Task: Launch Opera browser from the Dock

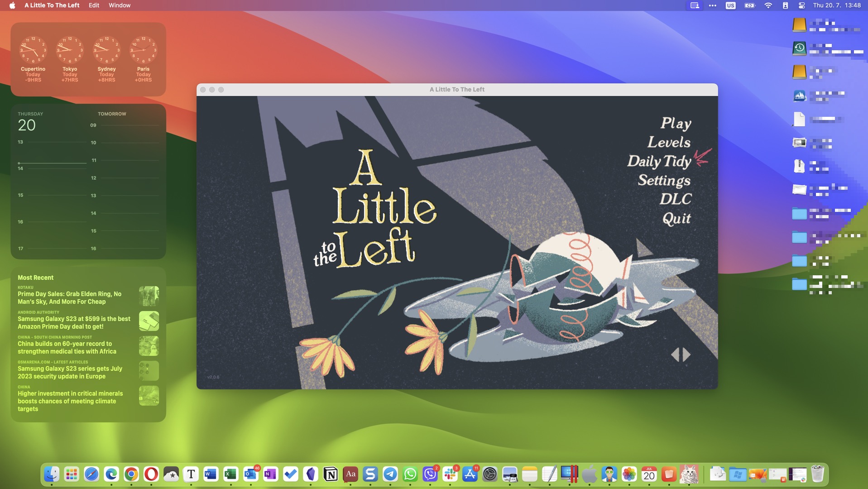Action: point(151,474)
